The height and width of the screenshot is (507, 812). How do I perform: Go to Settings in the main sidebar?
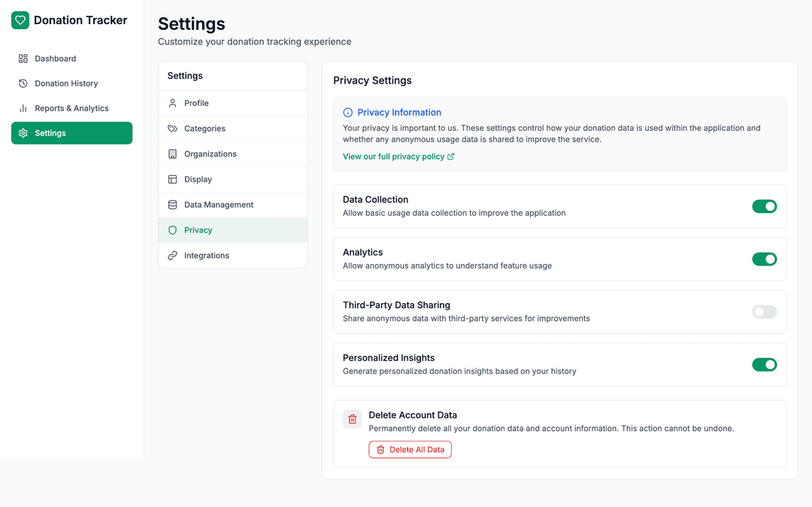pos(71,133)
